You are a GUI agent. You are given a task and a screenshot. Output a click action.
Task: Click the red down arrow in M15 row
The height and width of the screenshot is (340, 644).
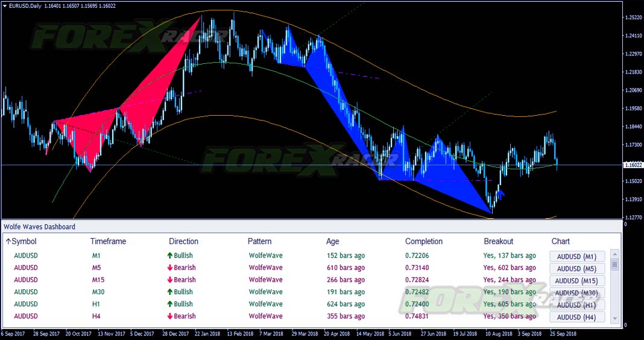(169, 280)
